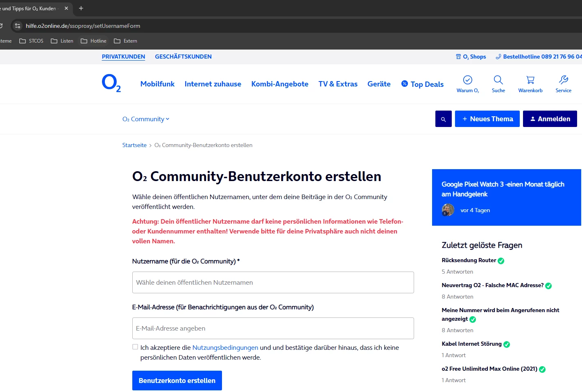The height and width of the screenshot is (392, 582).
Task: Click the author avatar in Pixel Watch card
Action: [x=448, y=210]
